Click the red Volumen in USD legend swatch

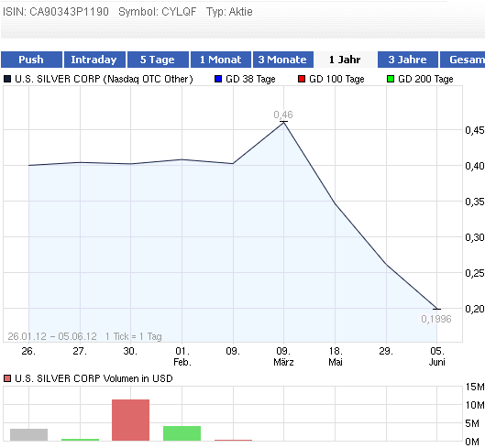[x=7, y=378]
